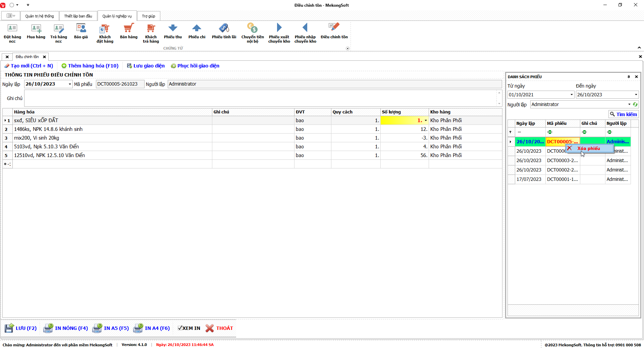This screenshot has height=348, width=644.
Task: Click refresh icon beside Người lập filter
Action: coord(635,104)
